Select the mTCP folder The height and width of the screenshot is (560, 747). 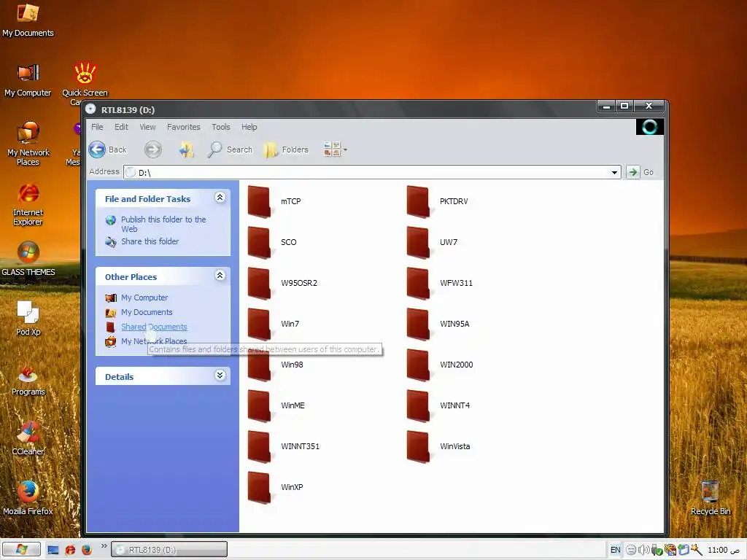(x=274, y=202)
